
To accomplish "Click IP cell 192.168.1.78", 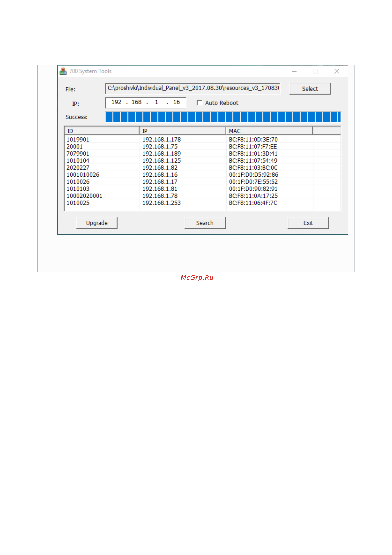I will click(160, 196).
